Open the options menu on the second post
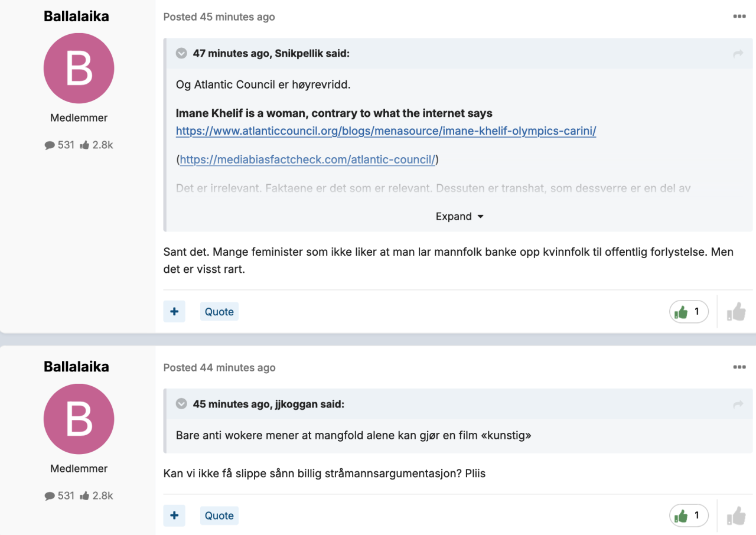Image resolution: width=756 pixels, height=535 pixels. (x=739, y=367)
